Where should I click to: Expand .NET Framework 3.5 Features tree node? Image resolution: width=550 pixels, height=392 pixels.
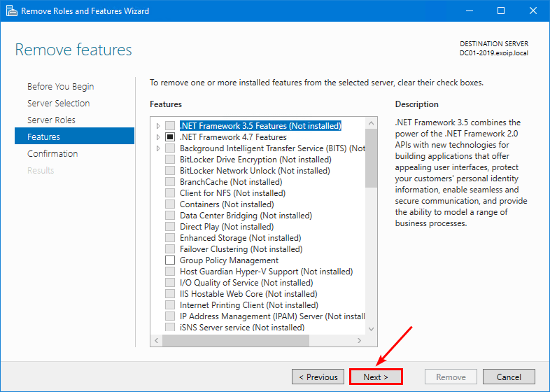[x=159, y=126]
